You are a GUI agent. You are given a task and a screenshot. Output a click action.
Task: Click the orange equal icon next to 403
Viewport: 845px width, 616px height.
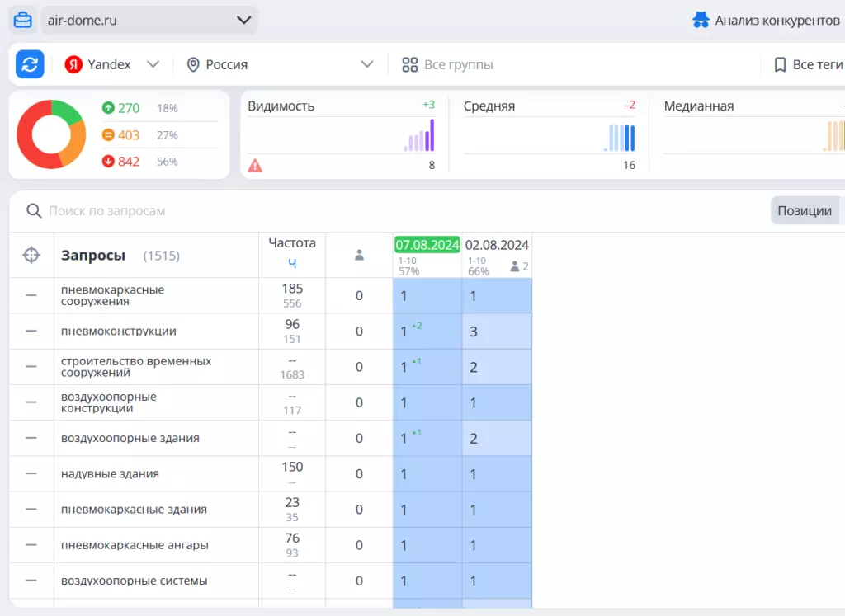tap(108, 134)
